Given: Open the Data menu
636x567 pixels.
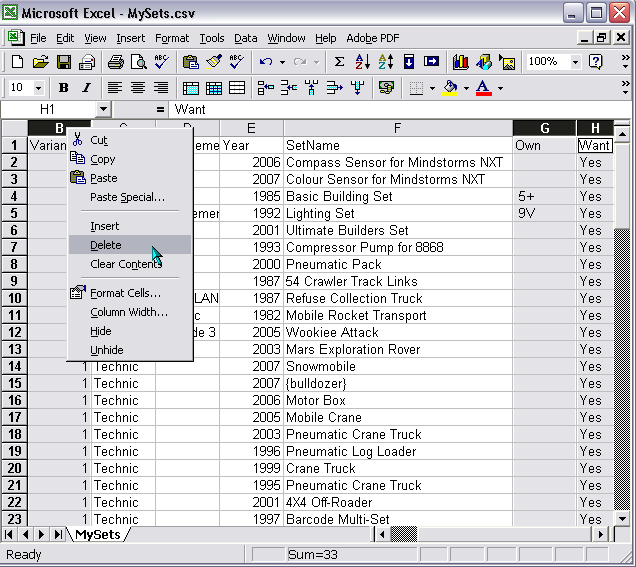Looking at the screenshot, I should pyautogui.click(x=246, y=38).
